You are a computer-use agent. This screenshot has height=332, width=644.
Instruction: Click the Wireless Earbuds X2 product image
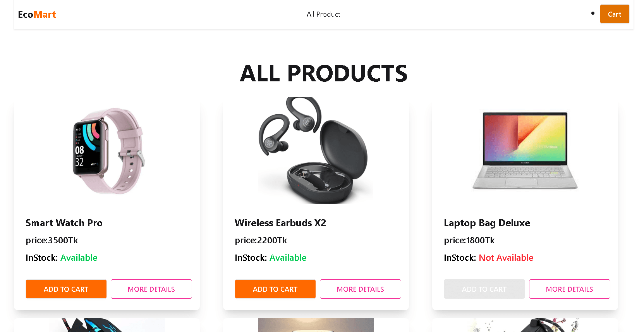(x=316, y=151)
